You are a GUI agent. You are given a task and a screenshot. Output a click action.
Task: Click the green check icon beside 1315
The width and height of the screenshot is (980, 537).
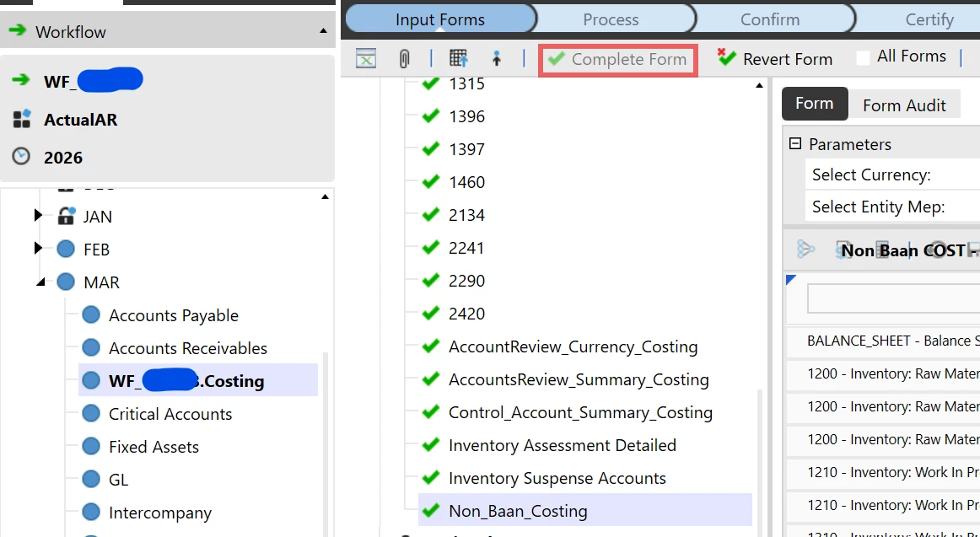click(x=431, y=83)
